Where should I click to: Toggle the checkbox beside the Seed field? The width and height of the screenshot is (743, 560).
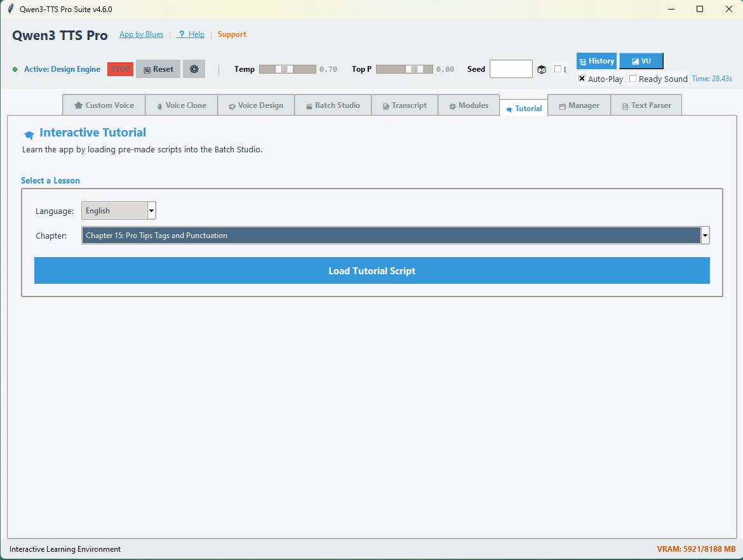[x=558, y=69]
